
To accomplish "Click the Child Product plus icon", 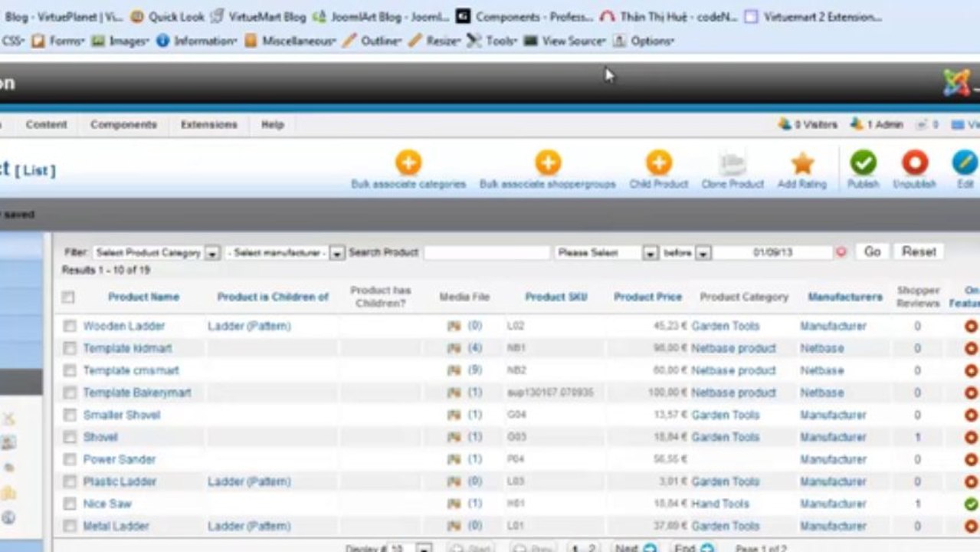I will click(658, 163).
